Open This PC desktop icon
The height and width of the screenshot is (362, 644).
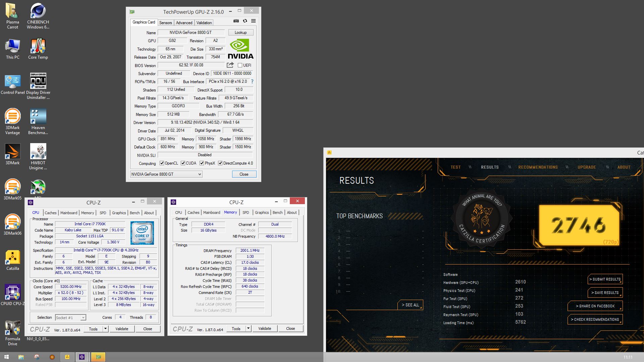coord(12,49)
